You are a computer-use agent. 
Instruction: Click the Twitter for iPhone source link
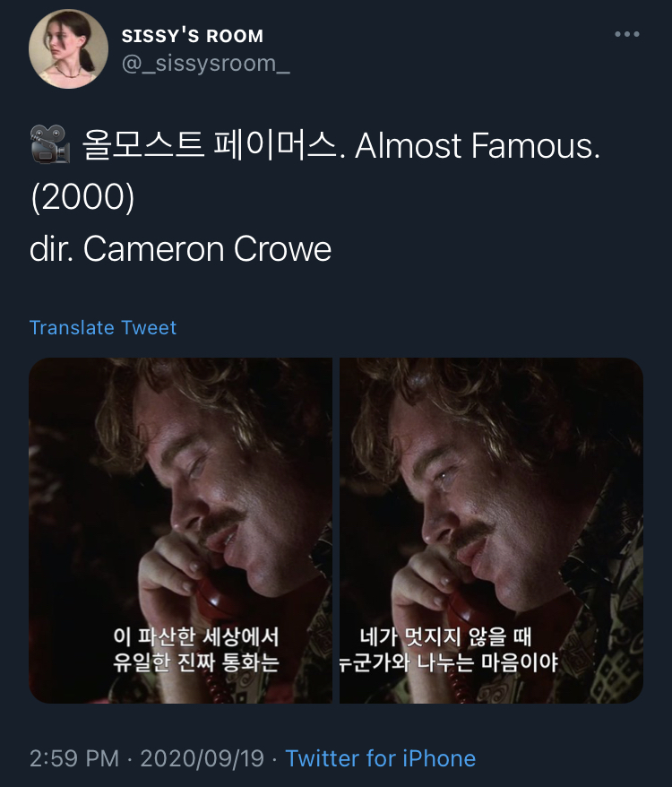[x=381, y=758]
